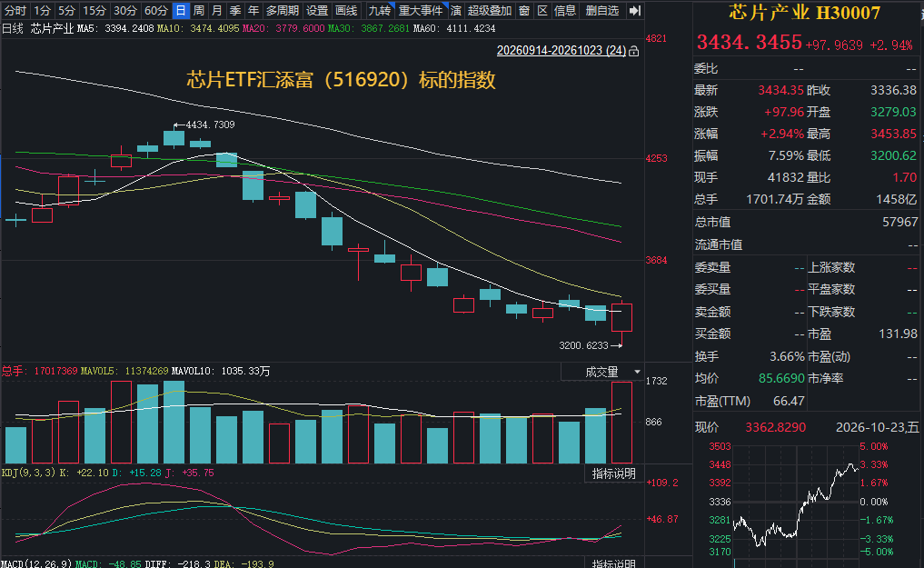Click the KDJ(9,3,3) indicator label
This screenshot has height=568, width=924.
point(28,473)
